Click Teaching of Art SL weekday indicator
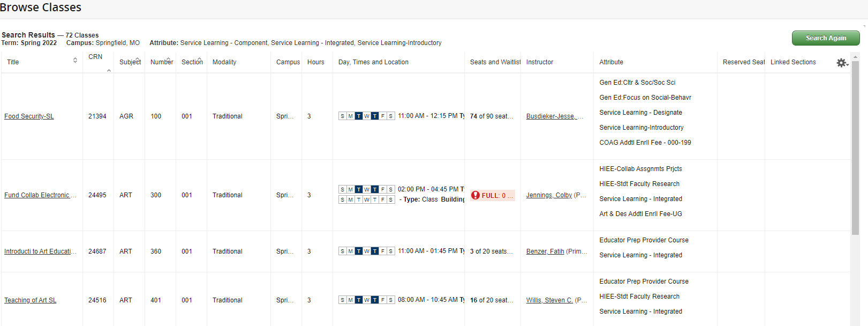868x326 pixels. click(x=366, y=300)
